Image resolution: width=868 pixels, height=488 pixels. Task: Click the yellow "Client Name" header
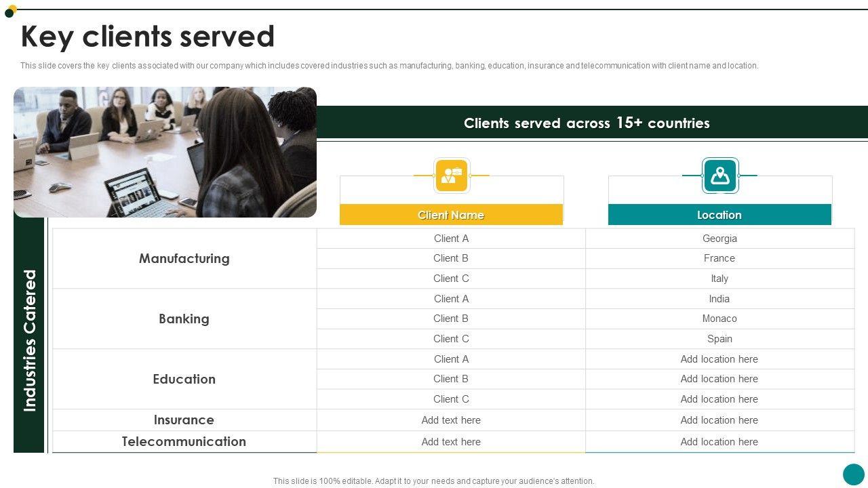[x=451, y=215]
